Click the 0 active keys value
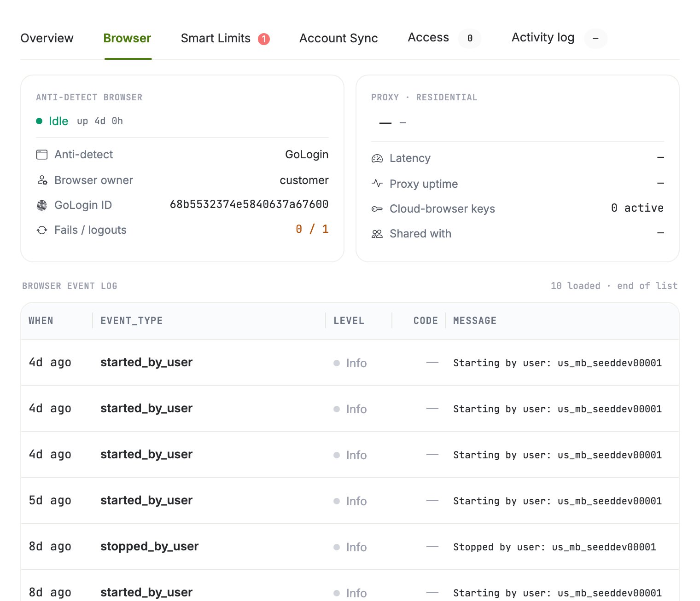700x601 pixels. click(637, 208)
